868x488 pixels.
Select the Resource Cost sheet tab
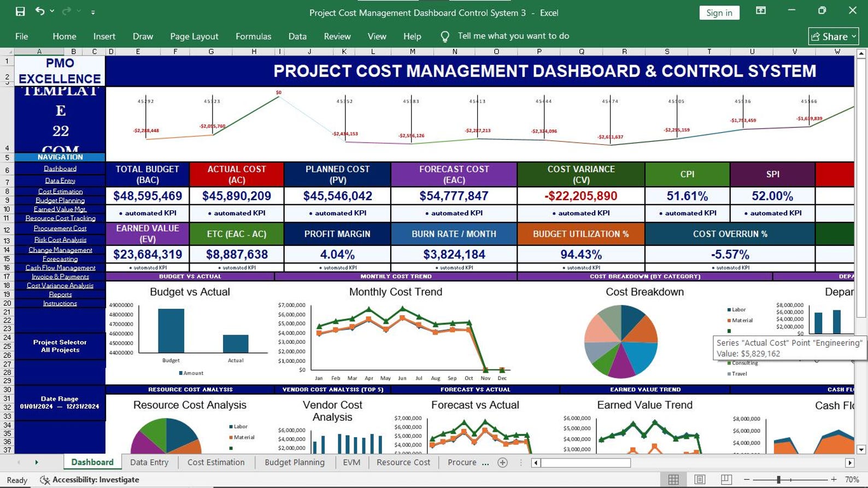pyautogui.click(x=403, y=462)
